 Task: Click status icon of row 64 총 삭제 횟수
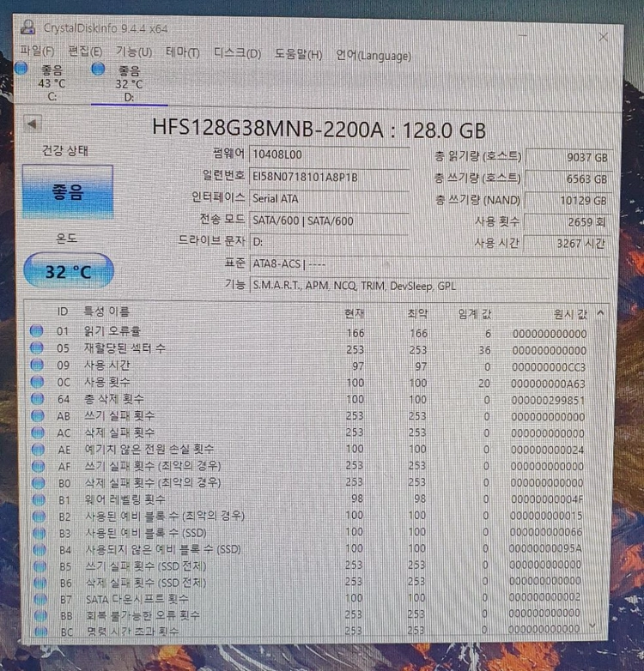tap(37, 398)
